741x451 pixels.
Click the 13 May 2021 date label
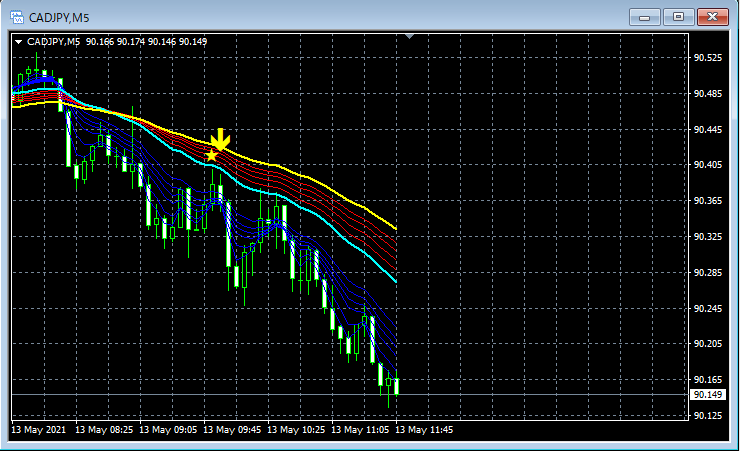click(x=39, y=430)
